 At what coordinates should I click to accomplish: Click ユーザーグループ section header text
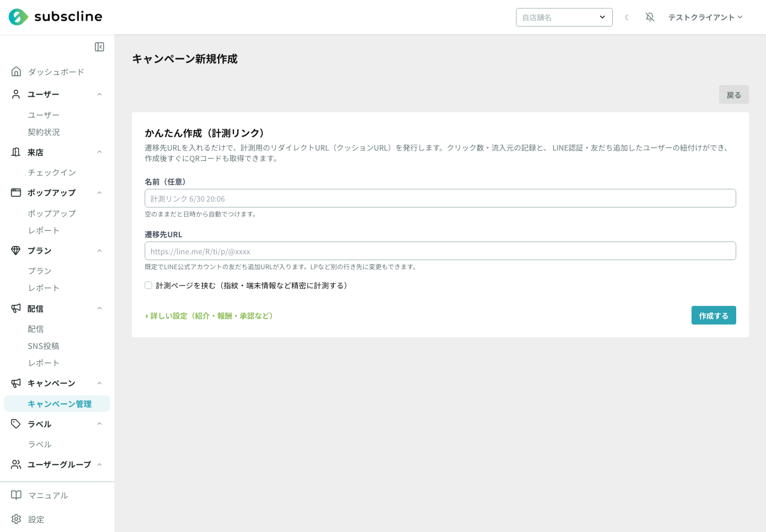[x=59, y=464]
